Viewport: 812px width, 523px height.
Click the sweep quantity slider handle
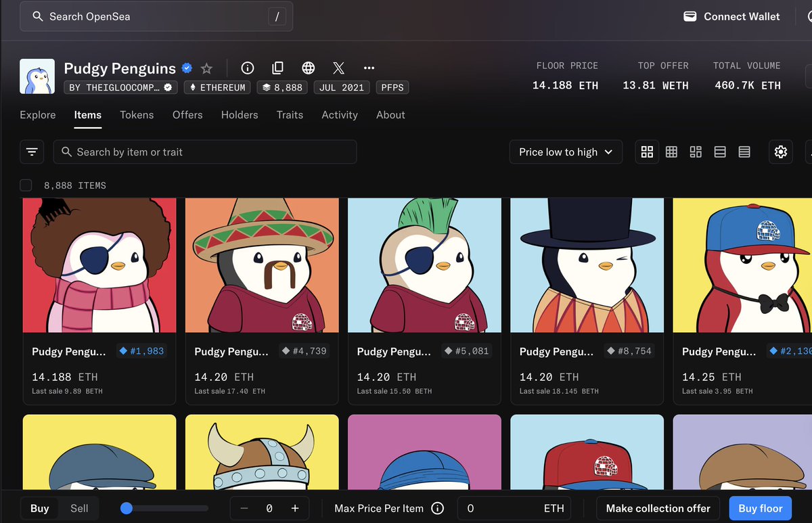(x=126, y=508)
